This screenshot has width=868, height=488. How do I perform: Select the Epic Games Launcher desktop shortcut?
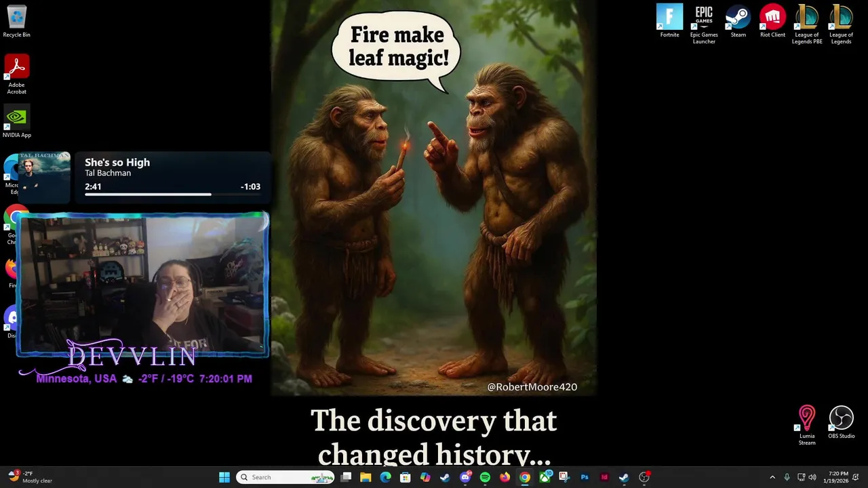coord(704,24)
